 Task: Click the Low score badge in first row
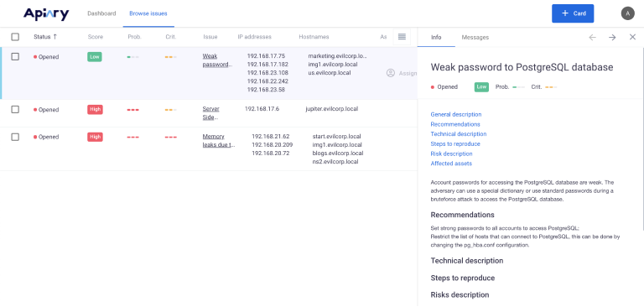(x=95, y=57)
